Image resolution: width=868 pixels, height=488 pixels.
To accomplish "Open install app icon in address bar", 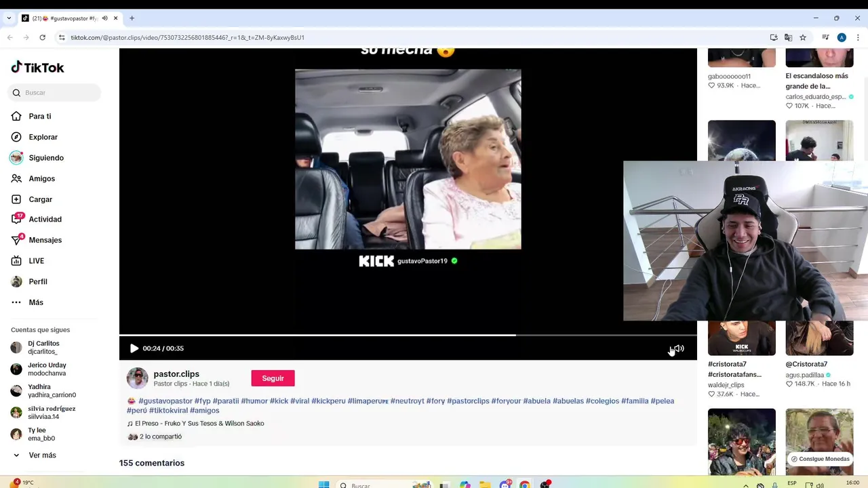I will click(774, 37).
